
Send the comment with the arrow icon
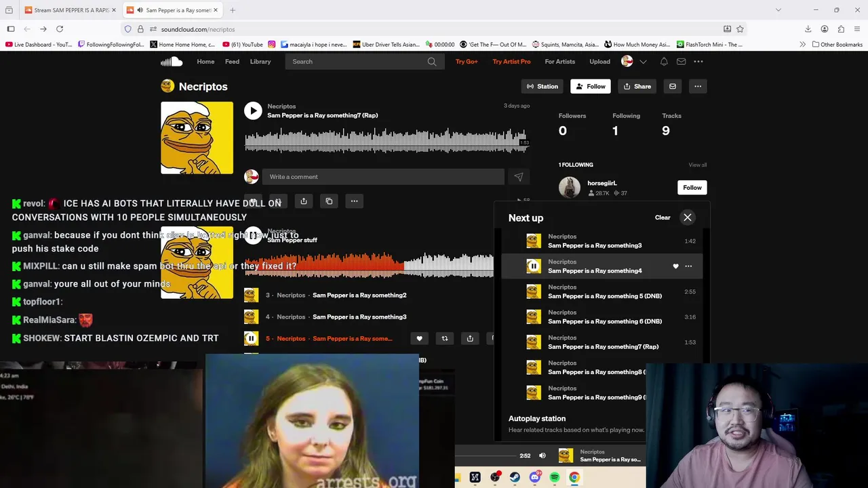point(518,177)
